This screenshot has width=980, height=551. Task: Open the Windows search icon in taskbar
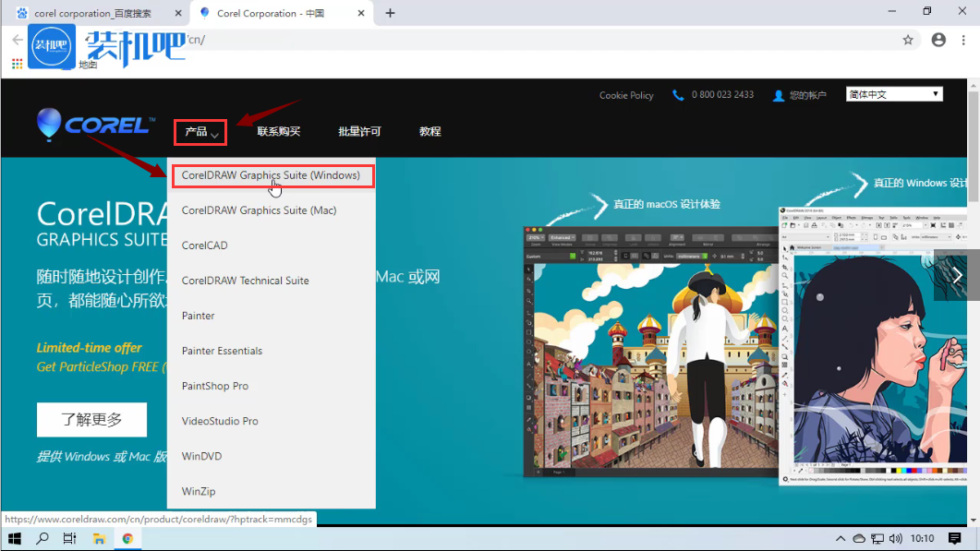[x=42, y=538]
